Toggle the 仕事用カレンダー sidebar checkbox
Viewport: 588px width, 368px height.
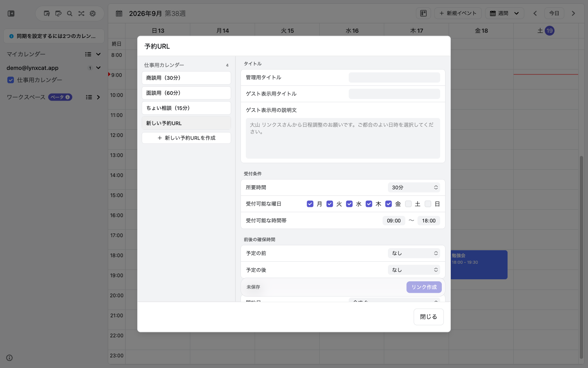point(11,80)
